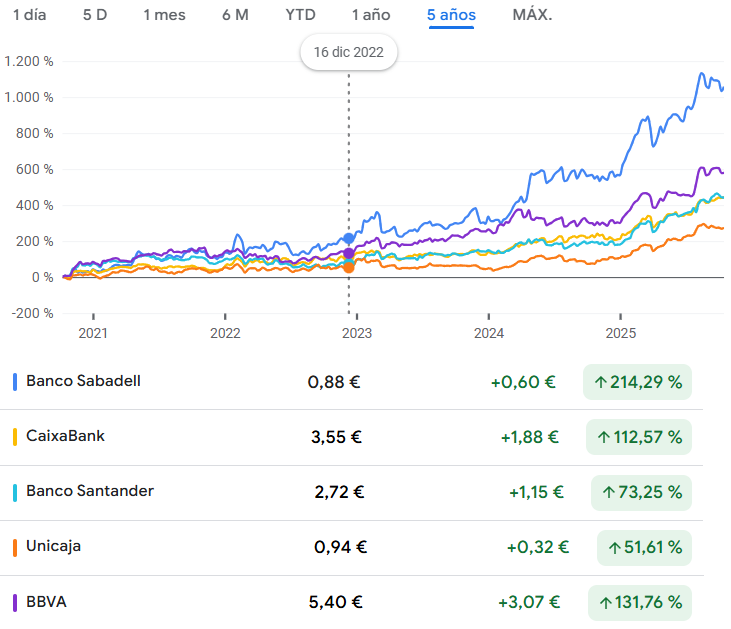731x629 pixels.
Task: Select the YTD range tab
Action: (300, 15)
